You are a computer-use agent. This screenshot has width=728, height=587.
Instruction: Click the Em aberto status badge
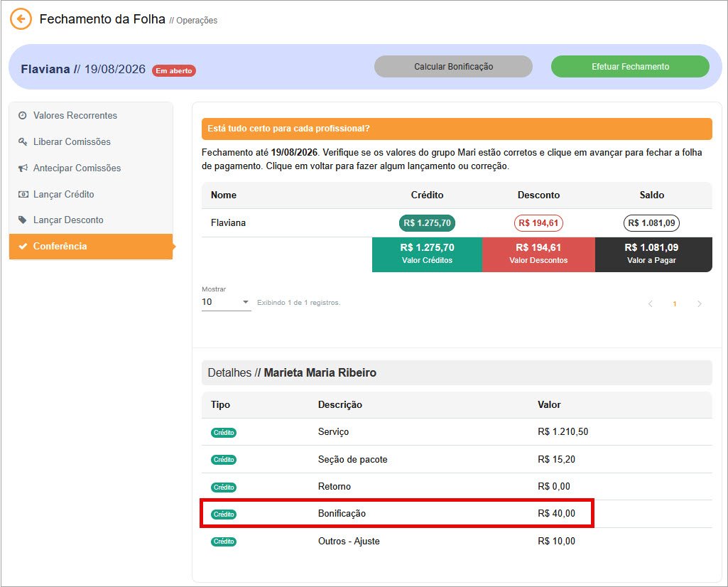pos(174,70)
